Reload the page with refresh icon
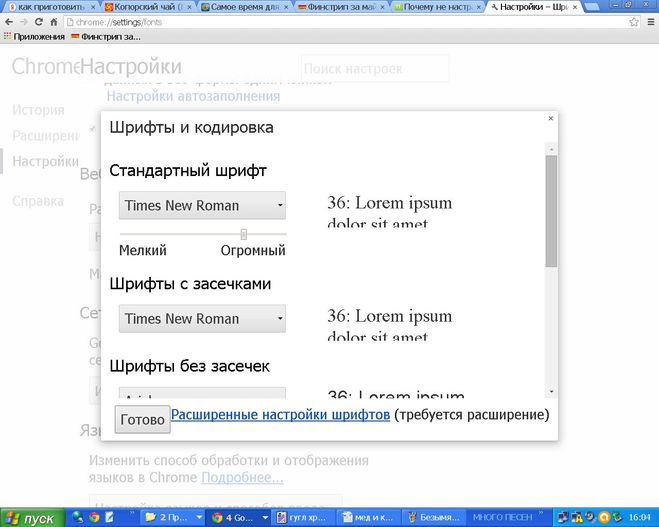The height and width of the screenshot is (527, 659). click(x=39, y=22)
